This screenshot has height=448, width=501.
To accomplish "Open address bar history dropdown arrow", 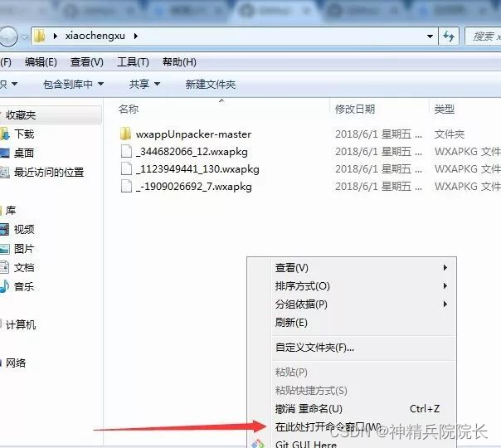I will coord(430,37).
